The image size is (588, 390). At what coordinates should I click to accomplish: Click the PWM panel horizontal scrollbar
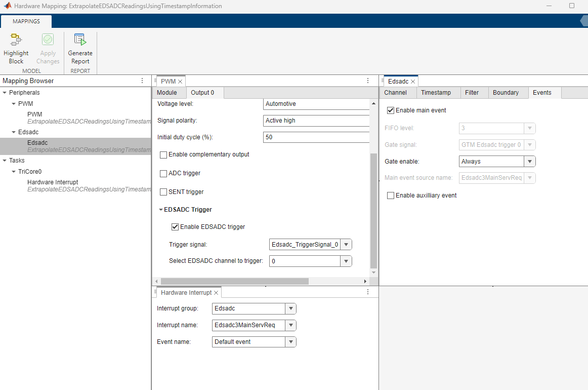click(x=234, y=281)
